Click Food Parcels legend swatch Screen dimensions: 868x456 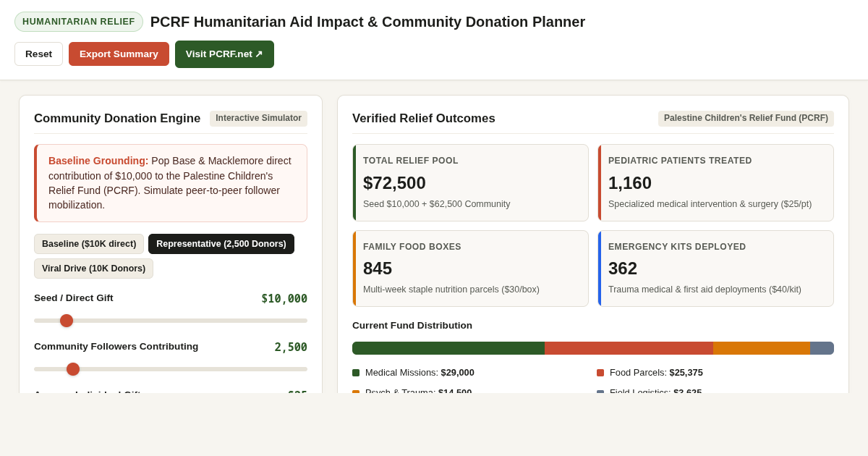[x=600, y=373]
